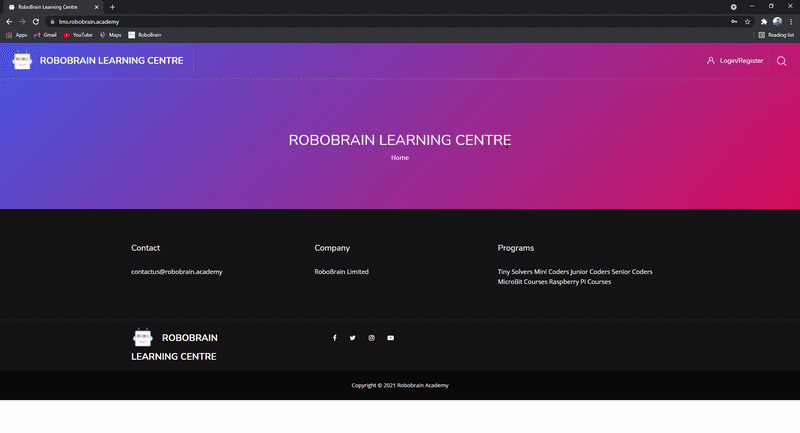The image size is (800, 433).
Task: Open the Tiny Solvers program link
Action: 515,272
